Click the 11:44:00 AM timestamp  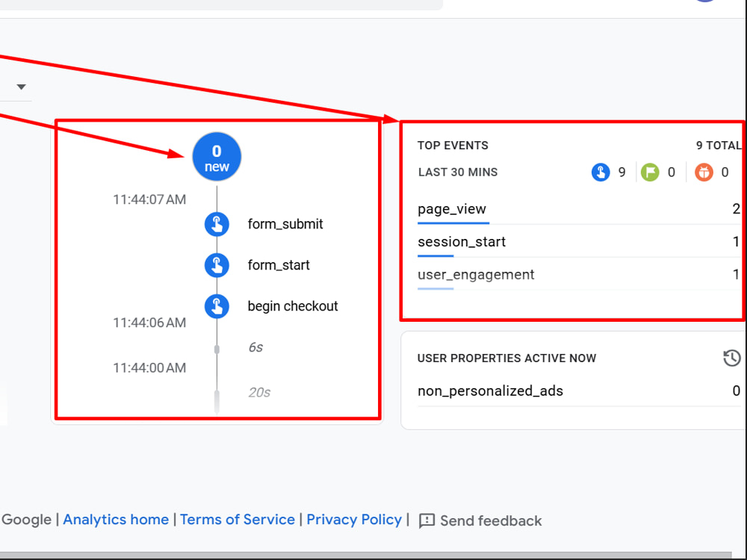(x=149, y=368)
